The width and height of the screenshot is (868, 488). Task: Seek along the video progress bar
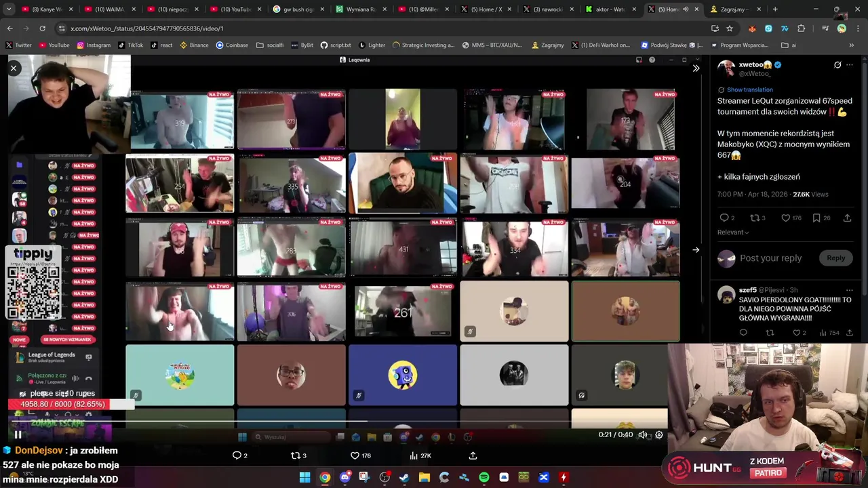coord(339,422)
